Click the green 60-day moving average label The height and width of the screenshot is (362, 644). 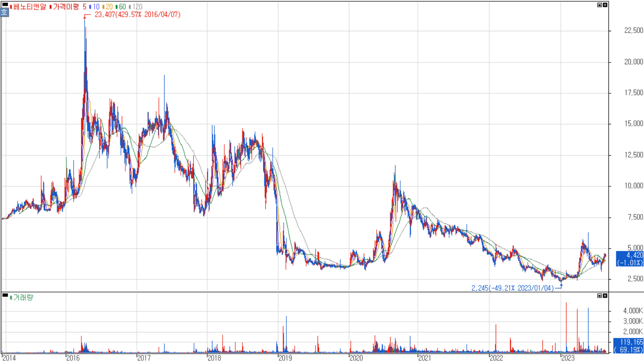point(121,7)
